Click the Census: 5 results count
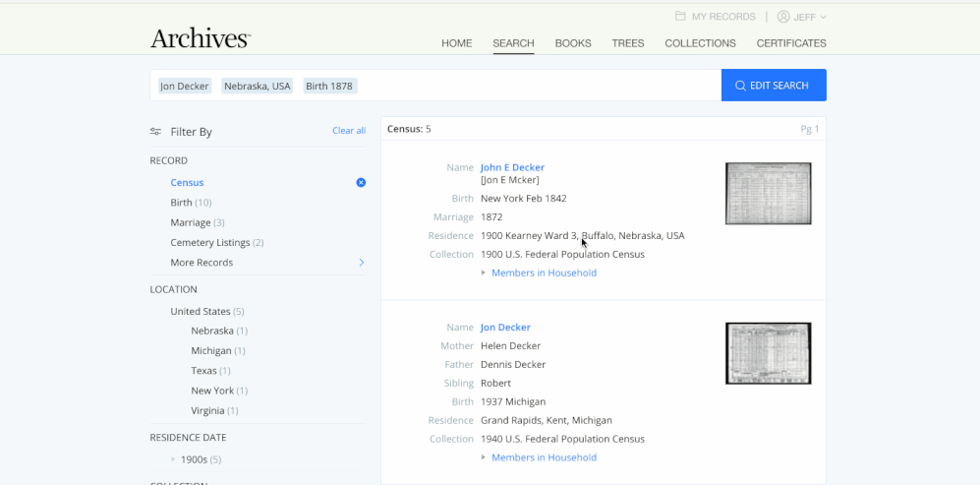Screen dimensions: 980x485 (x=409, y=129)
